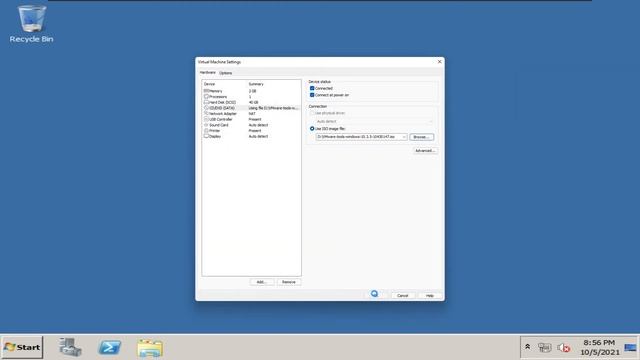Click the taskbar clock showing 8:56 PM
This screenshot has height=360, width=640.
(599, 347)
